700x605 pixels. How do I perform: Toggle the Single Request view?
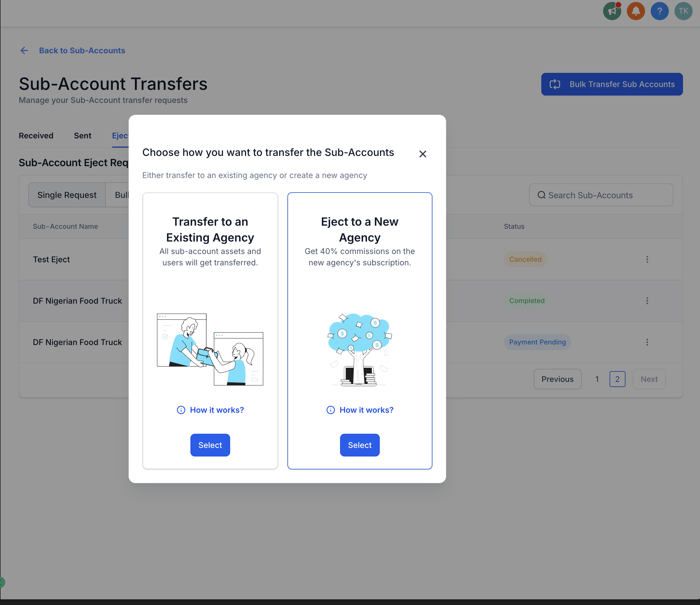pyautogui.click(x=67, y=195)
